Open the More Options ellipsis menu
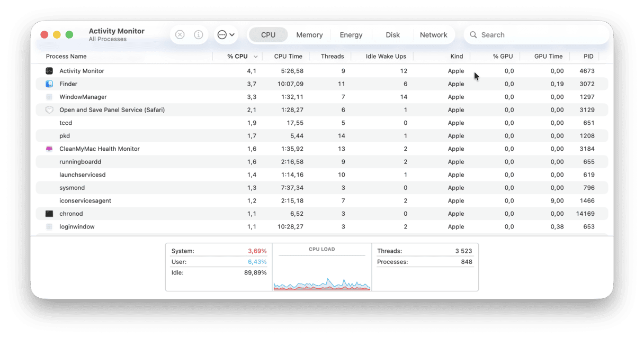This screenshot has width=644, height=339. click(222, 34)
